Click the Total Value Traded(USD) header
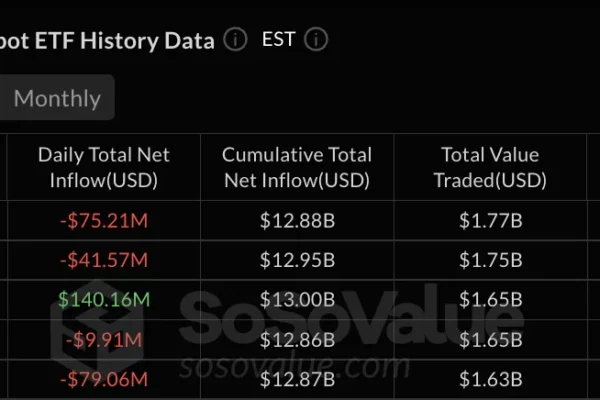 (x=490, y=167)
